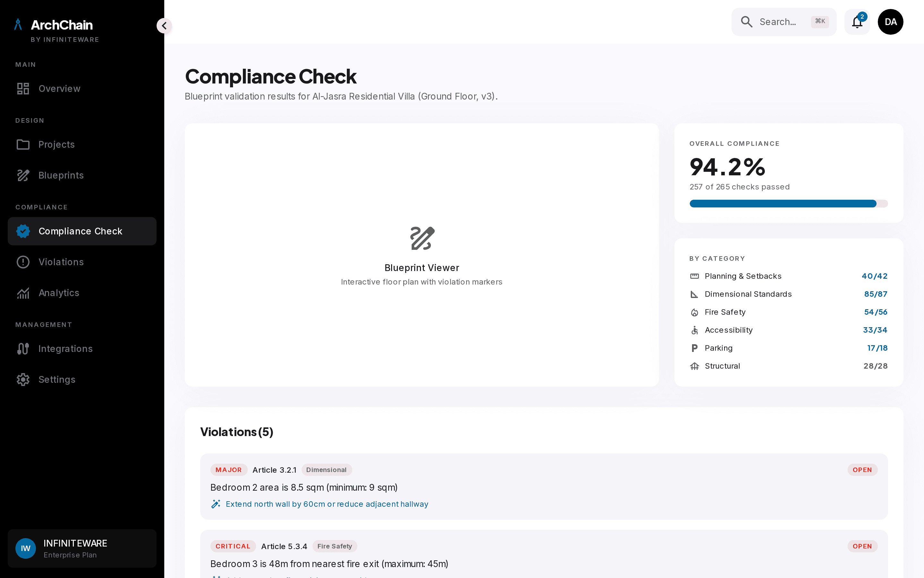Open notifications bell
This screenshot has width=924, height=578.
857,22
